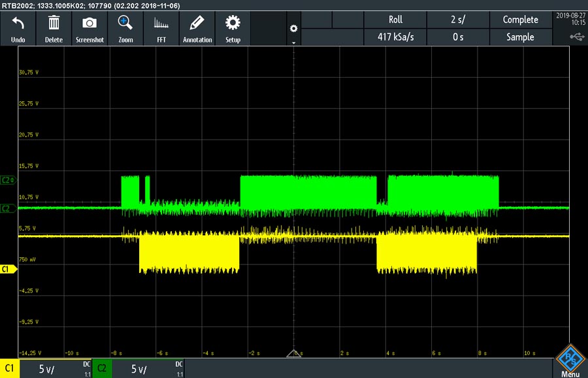The image size is (588, 378).
Task: Click the 10 s time axis label
Action: 529,353
